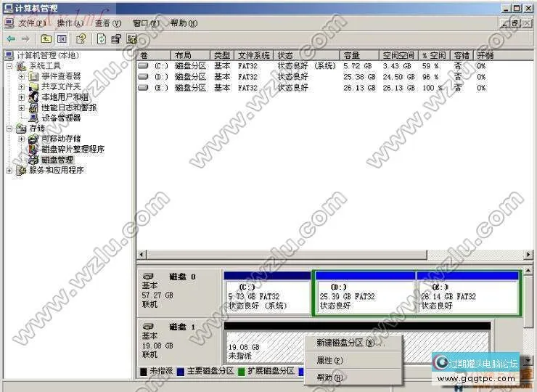Image resolution: width=537 pixels, height=392 pixels.
Task: Open the 查看(V) menu
Action: point(108,23)
